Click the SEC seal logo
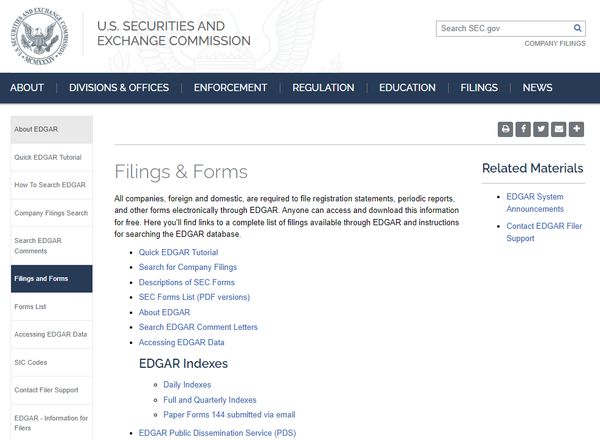600x440 pixels. pyautogui.click(x=40, y=36)
